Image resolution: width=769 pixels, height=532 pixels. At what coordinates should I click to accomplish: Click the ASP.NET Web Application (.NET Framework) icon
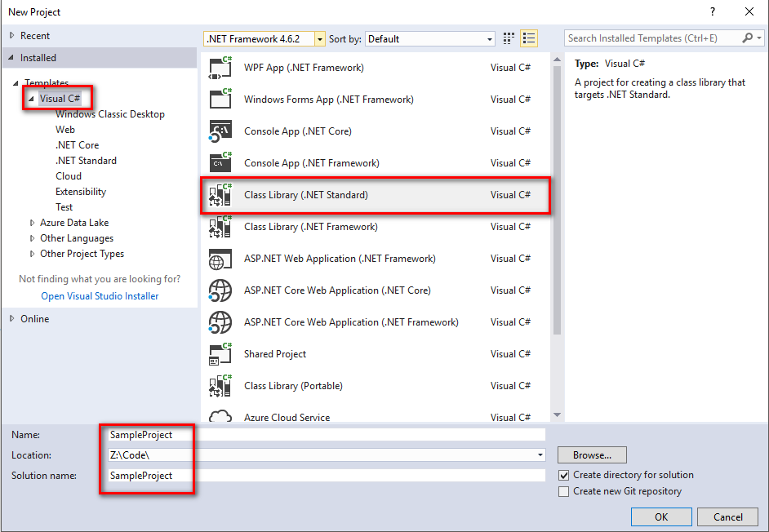(220, 259)
